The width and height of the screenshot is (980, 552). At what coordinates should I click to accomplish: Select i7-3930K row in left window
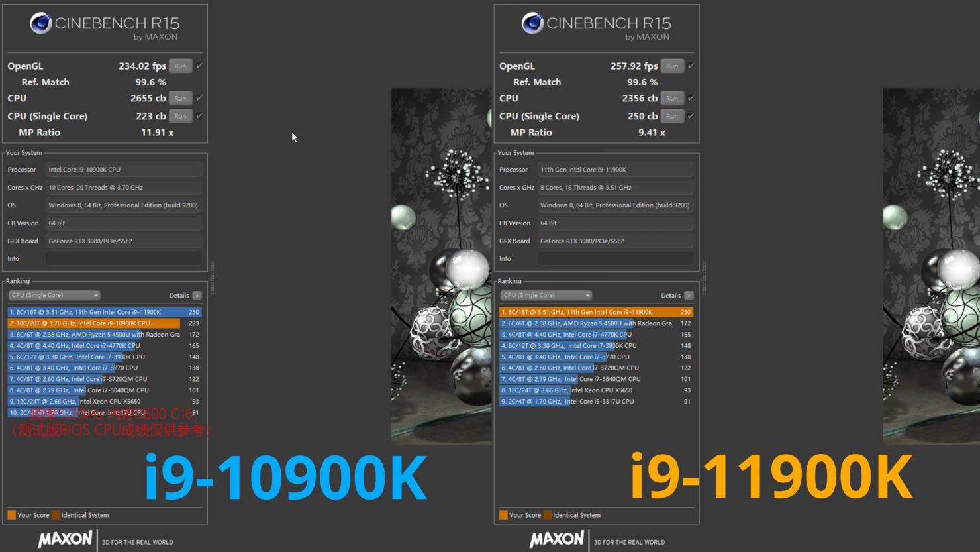105,357
